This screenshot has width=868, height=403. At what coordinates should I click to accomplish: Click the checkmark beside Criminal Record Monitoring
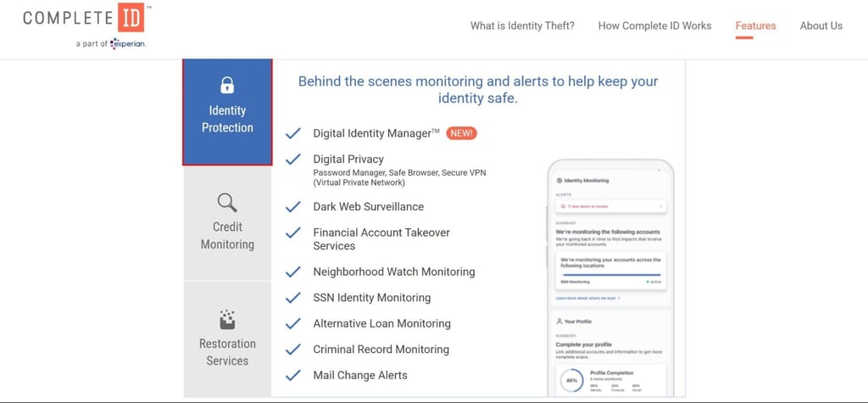(292, 350)
